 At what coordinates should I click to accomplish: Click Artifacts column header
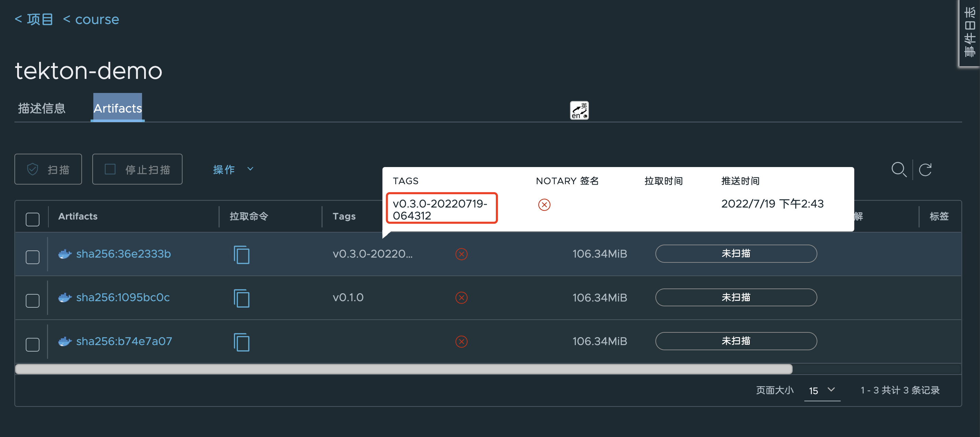(x=78, y=216)
